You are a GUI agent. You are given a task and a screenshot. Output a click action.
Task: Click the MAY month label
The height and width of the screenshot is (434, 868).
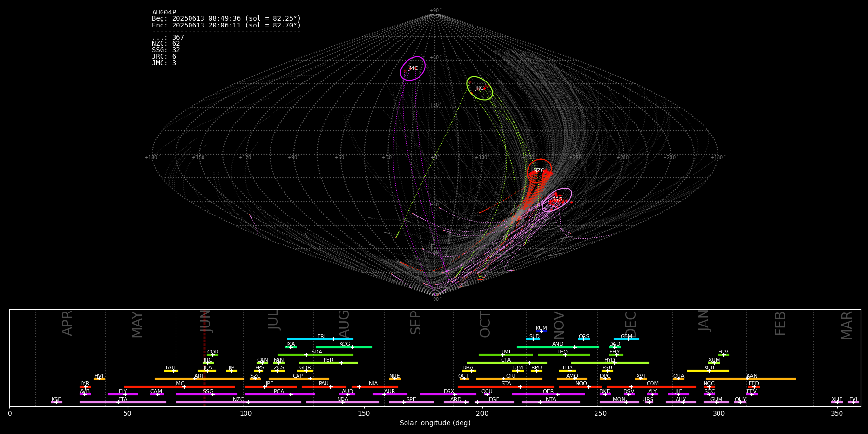click(x=137, y=325)
